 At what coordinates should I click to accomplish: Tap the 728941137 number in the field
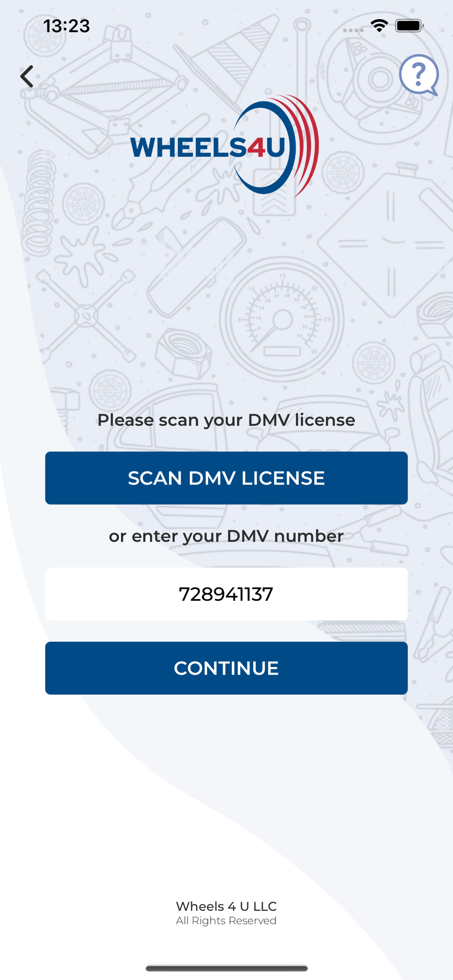[226, 594]
